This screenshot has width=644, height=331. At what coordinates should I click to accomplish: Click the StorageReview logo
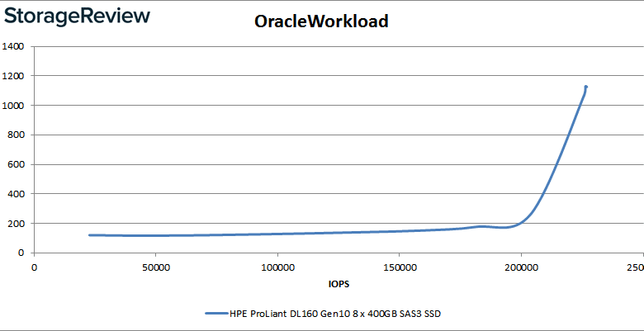point(78,17)
